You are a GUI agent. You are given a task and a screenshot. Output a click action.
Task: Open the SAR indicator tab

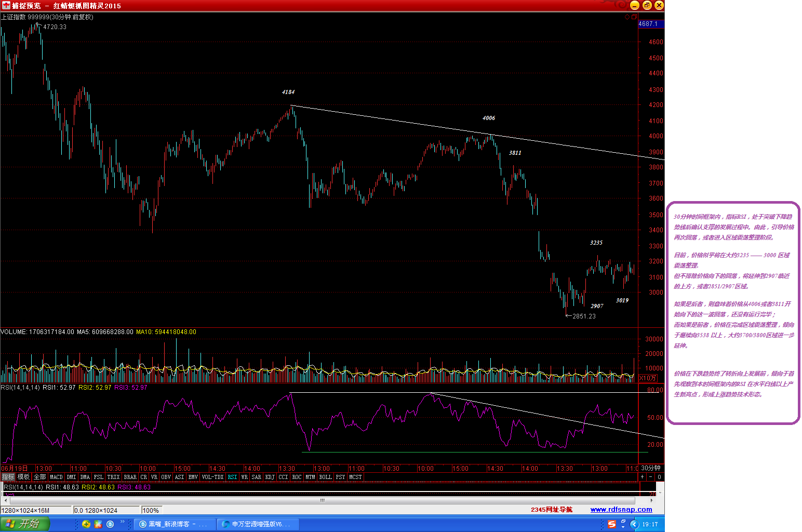[x=257, y=477]
